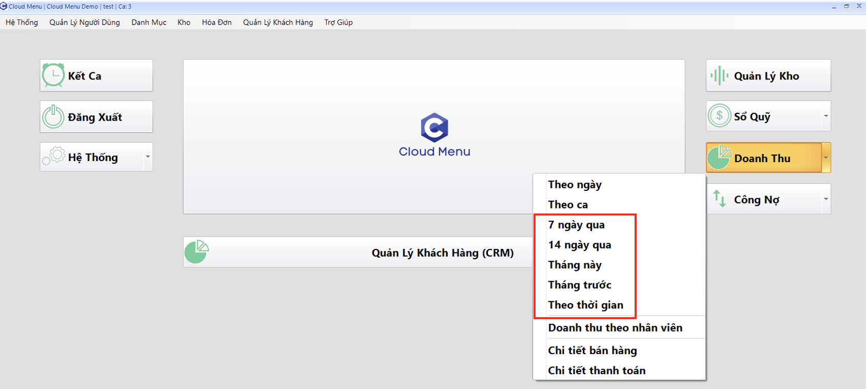
Task: Click the Đăng Xuất button label
Action: [x=95, y=117]
